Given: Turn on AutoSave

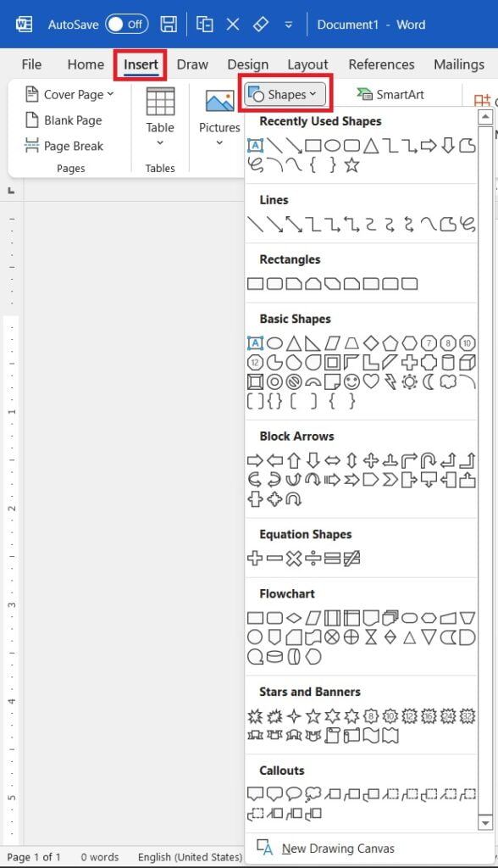Looking at the screenshot, I should [x=125, y=25].
